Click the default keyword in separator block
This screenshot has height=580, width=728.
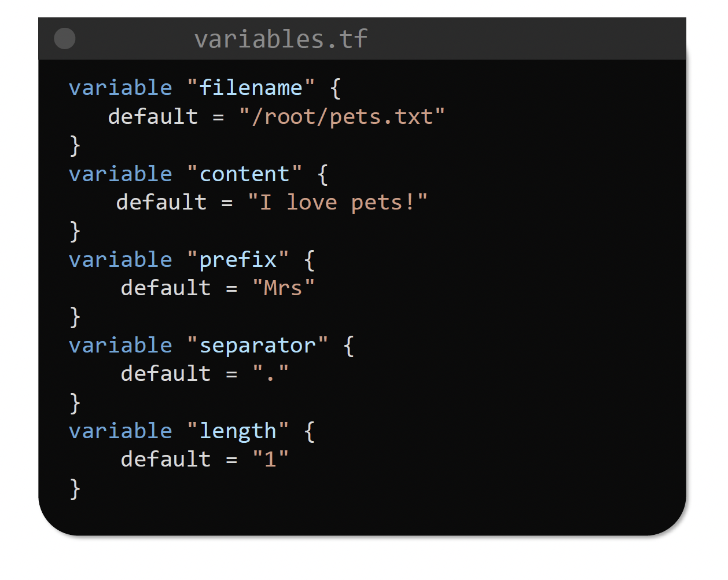166,374
